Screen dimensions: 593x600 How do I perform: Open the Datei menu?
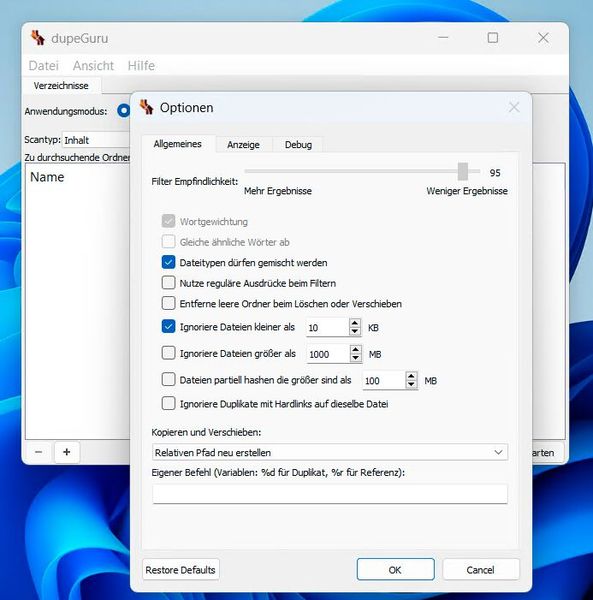coord(44,65)
